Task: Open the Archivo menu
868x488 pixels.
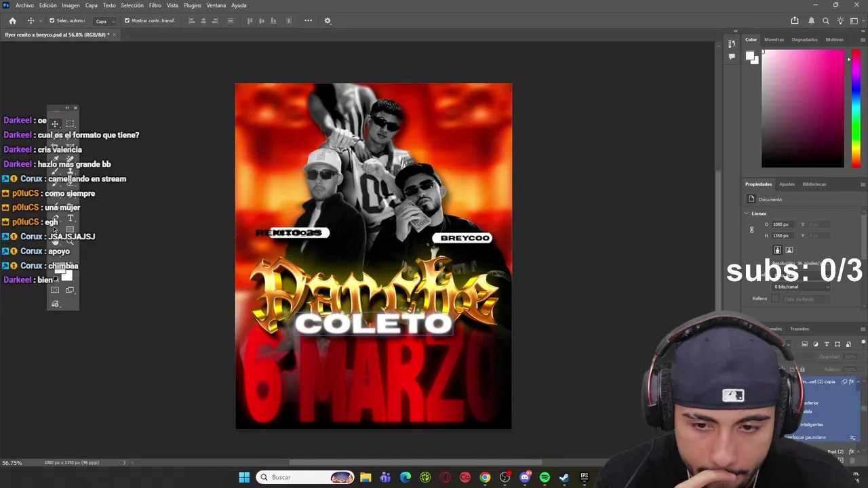Action: coord(24,5)
